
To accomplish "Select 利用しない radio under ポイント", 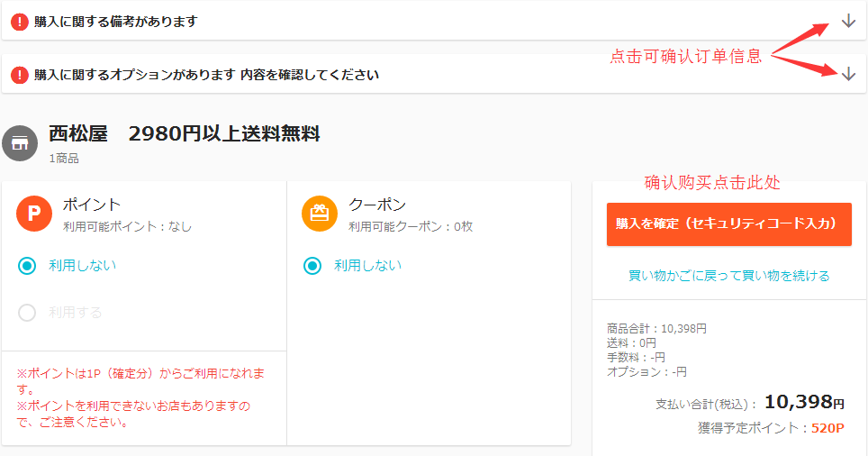I will (28, 266).
